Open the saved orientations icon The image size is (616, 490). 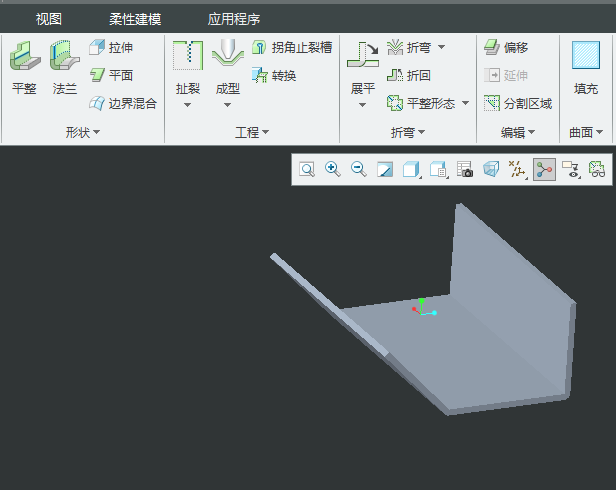point(438,169)
